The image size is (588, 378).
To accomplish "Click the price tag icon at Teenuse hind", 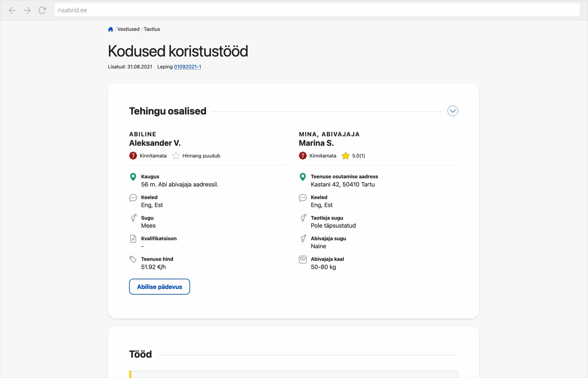I will point(133,259).
